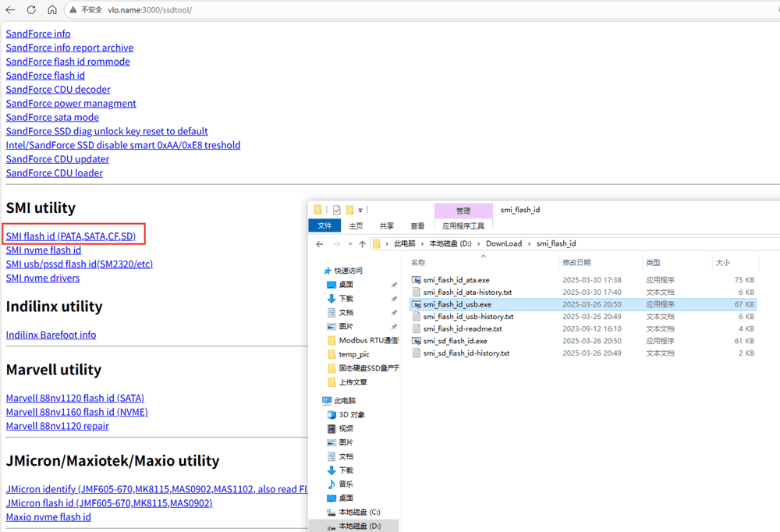Image resolution: width=780 pixels, height=532 pixels.
Task: Click the 3D 对象 folder icon
Action: [331, 415]
